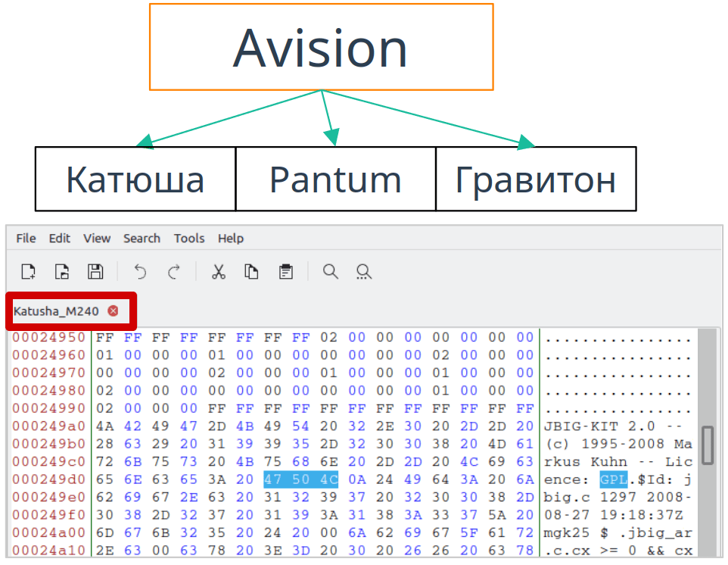This screenshot has height=565, width=728.
Task: Open Find and Replace icon
Action: (x=363, y=271)
